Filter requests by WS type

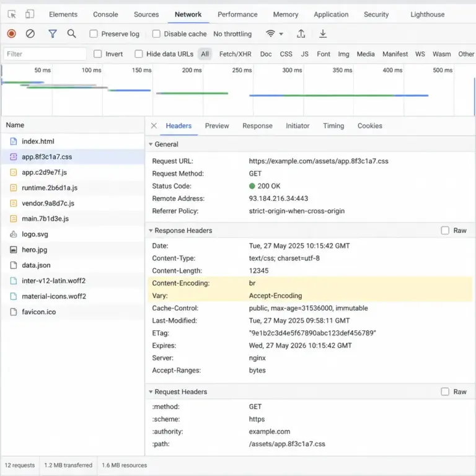[x=420, y=54]
